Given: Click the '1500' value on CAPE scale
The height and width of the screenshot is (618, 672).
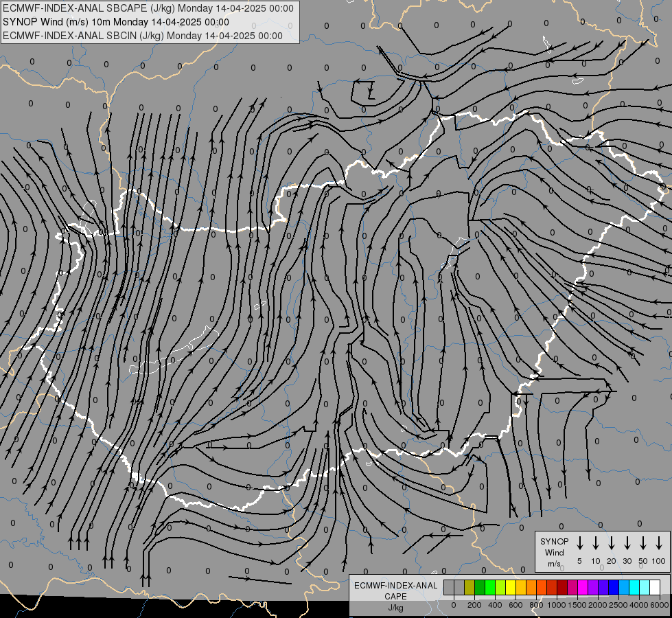Looking at the screenshot, I should coord(577,605).
